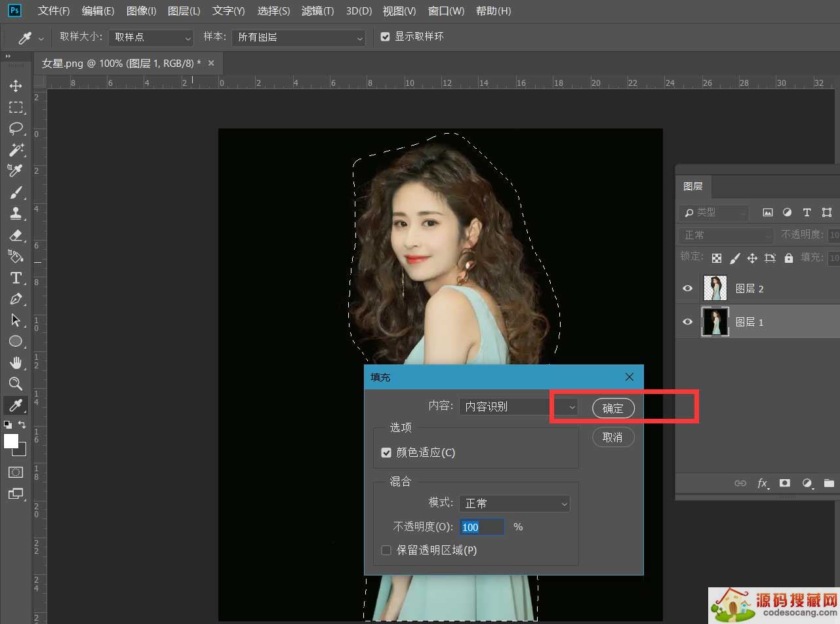Screen dimensions: 840x624
Task: Select the Move tool
Action: click(16, 86)
